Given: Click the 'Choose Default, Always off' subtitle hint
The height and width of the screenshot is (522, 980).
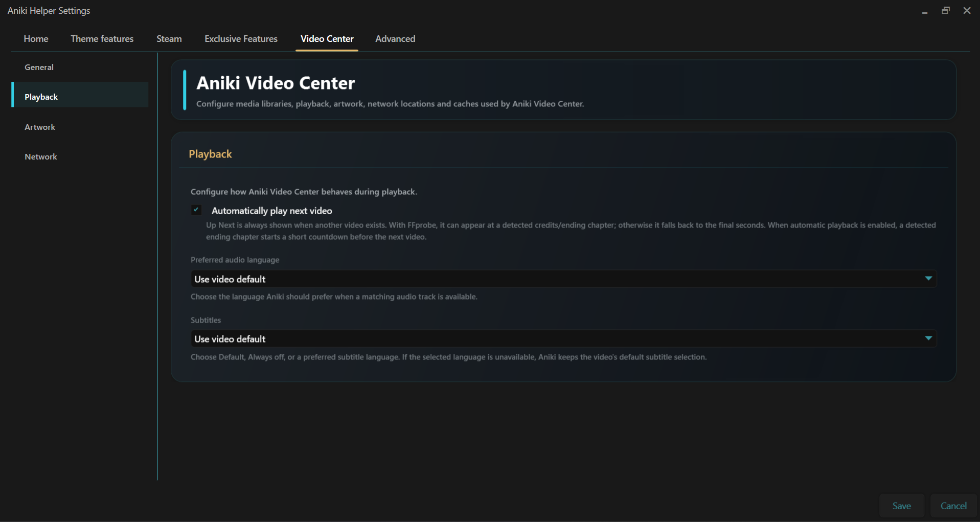Looking at the screenshot, I should click(449, 357).
